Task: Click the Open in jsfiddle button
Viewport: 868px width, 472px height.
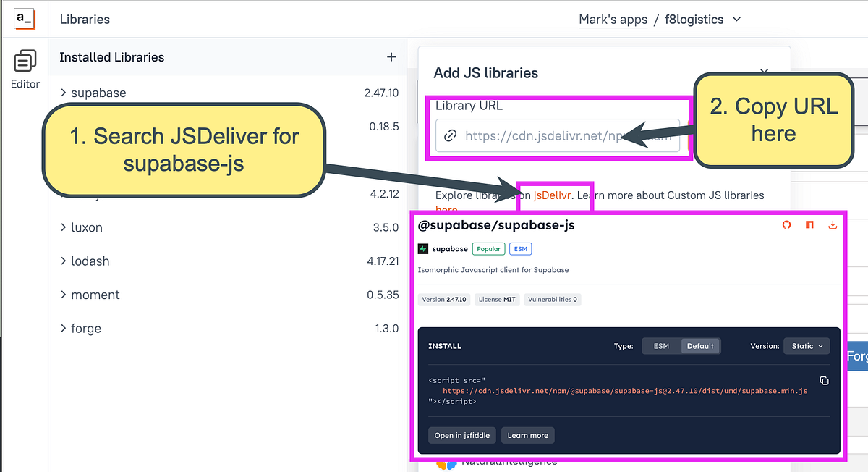Action: click(x=461, y=435)
